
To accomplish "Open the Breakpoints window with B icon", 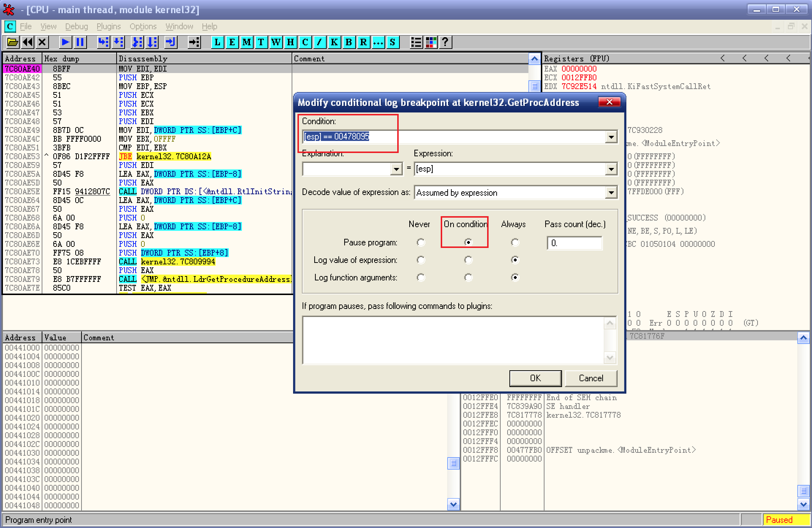I will click(x=349, y=42).
